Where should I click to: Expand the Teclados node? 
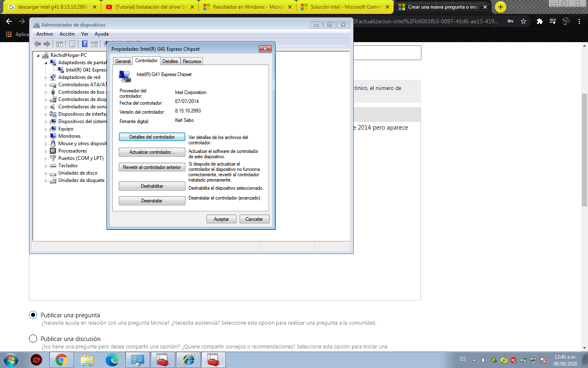(46, 166)
